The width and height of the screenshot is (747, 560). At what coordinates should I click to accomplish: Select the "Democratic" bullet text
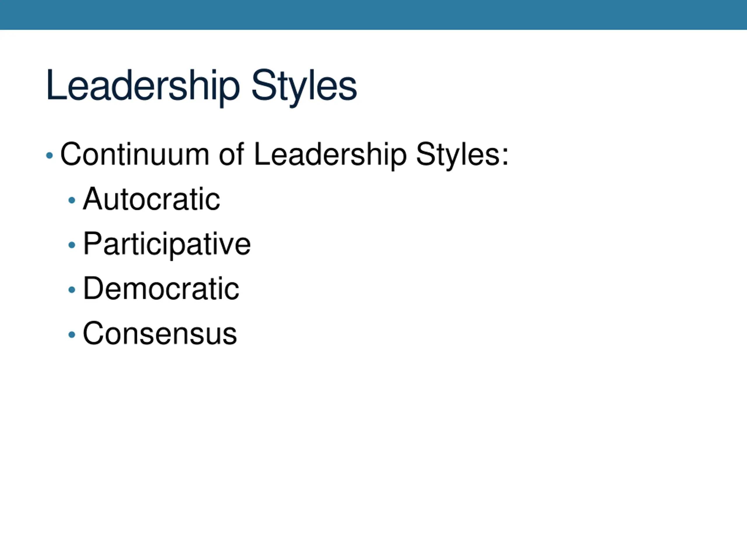[161, 289]
